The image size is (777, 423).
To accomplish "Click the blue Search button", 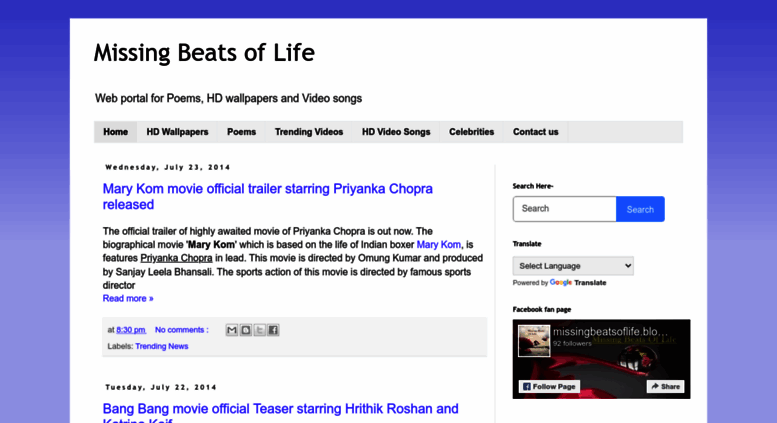I will [x=640, y=209].
